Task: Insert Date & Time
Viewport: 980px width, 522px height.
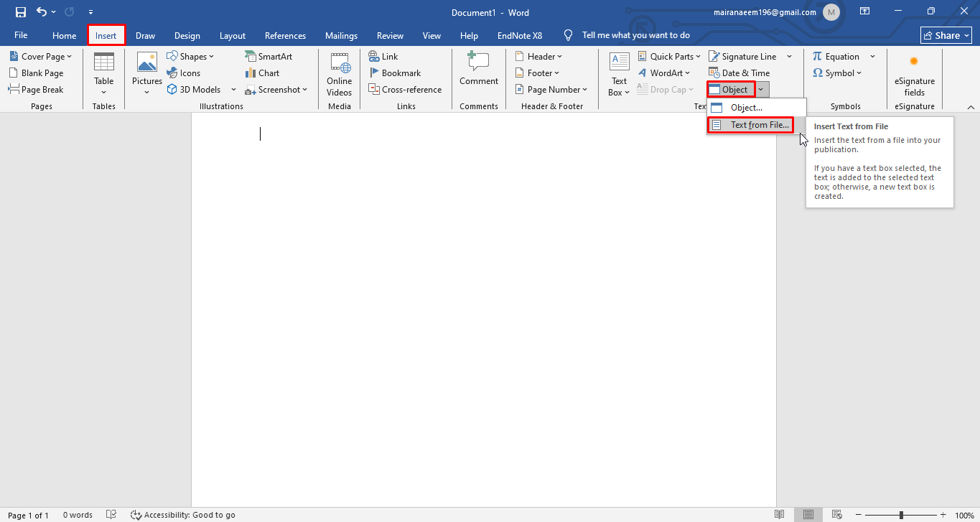Action: pyautogui.click(x=739, y=73)
